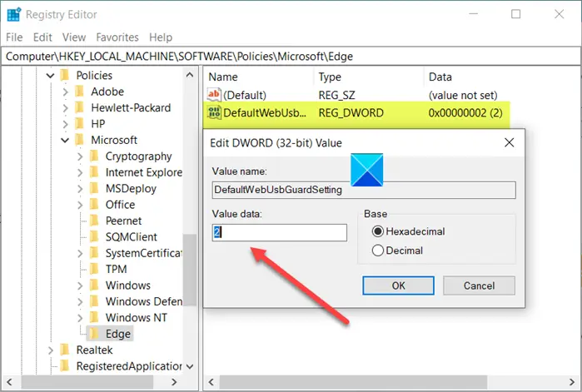Expand the Realtek tree node
This screenshot has width=582, height=392.
click(51, 350)
